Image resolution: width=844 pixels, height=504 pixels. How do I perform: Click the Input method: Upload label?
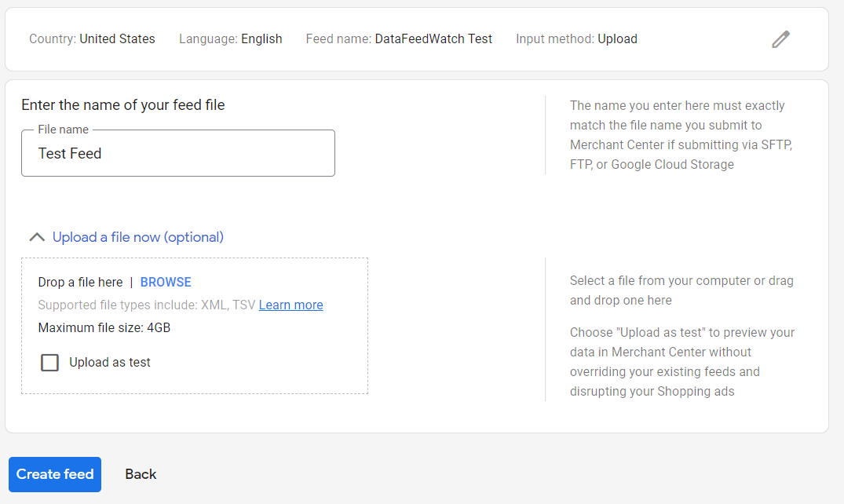[576, 38]
